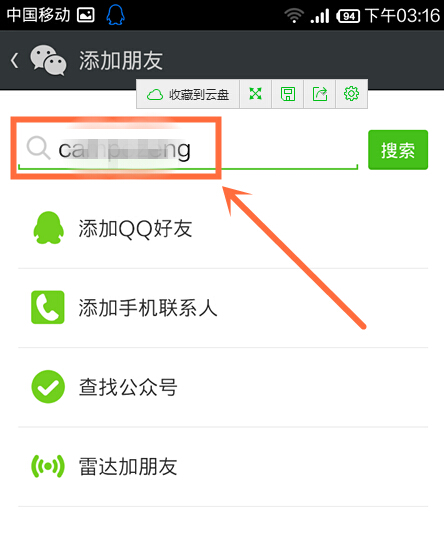The width and height of the screenshot is (444, 550).
Task: Click the share export icon
Action: [320, 94]
